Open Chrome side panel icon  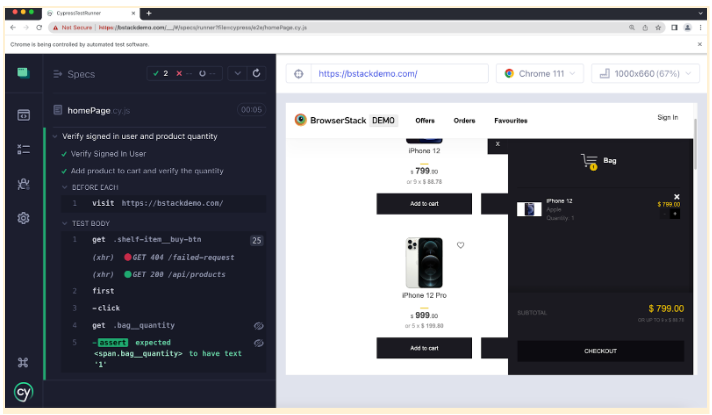click(x=674, y=28)
